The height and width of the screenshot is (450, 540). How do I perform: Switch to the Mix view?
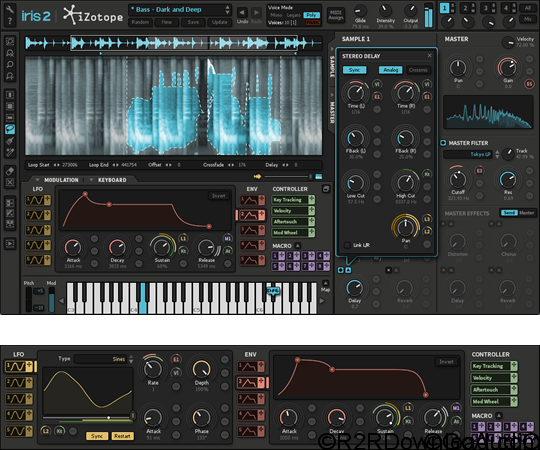click(x=527, y=19)
